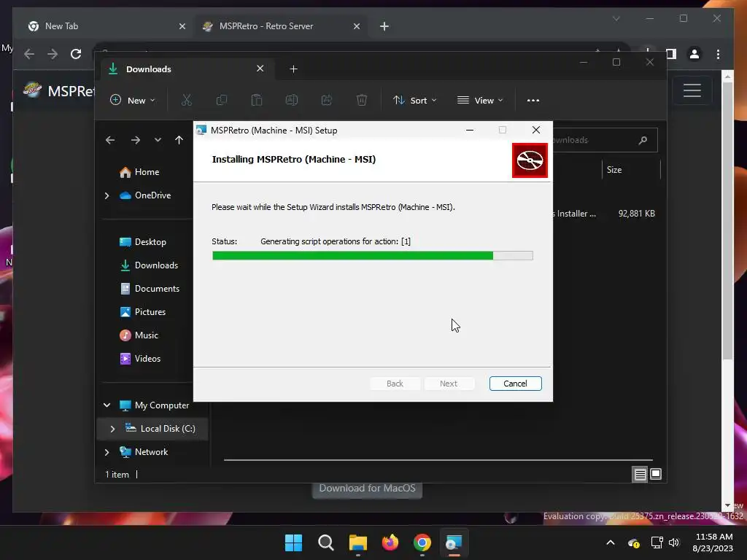747x560 pixels.
Task: Toggle Chrome side panel icon
Action: pos(671,54)
